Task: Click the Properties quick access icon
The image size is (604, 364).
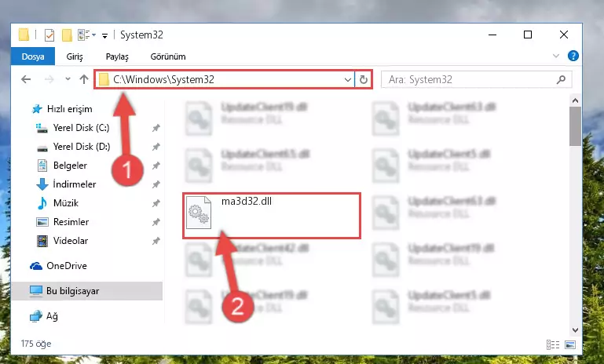Action: pyautogui.click(x=49, y=35)
